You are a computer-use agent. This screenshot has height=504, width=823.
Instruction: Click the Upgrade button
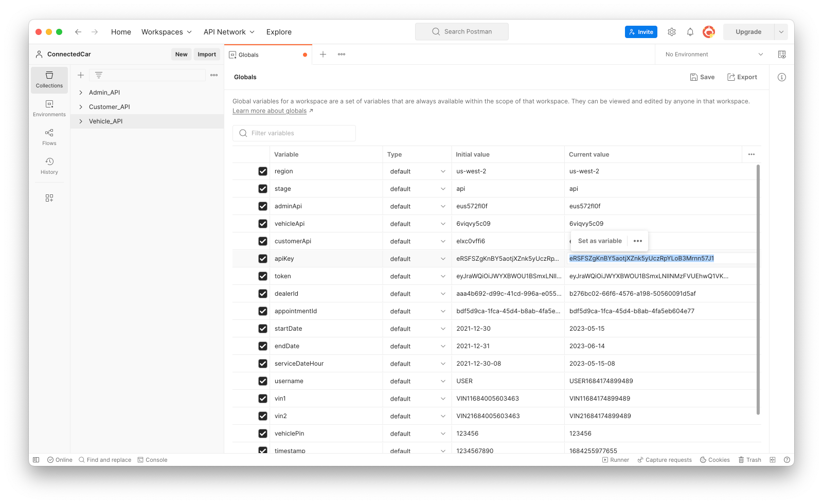click(748, 32)
